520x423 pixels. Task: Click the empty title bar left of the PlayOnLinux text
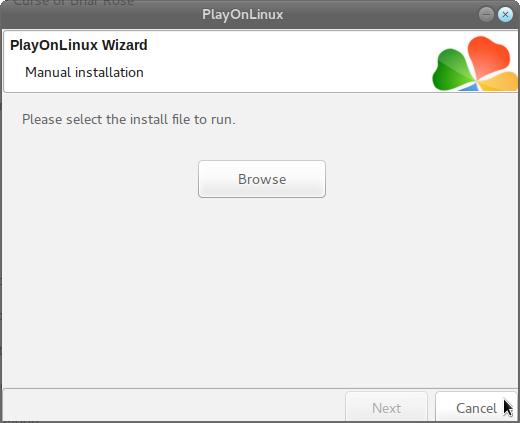(100, 15)
